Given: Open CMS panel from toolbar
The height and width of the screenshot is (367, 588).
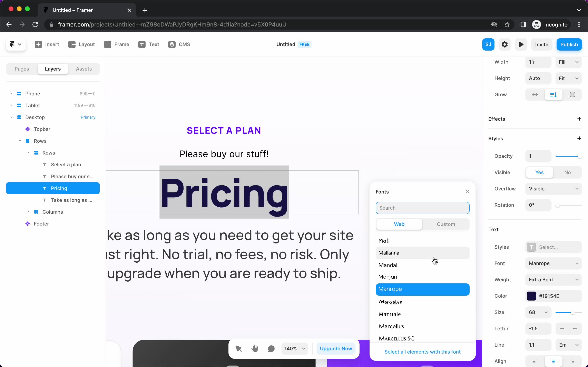Looking at the screenshot, I should 179,44.
